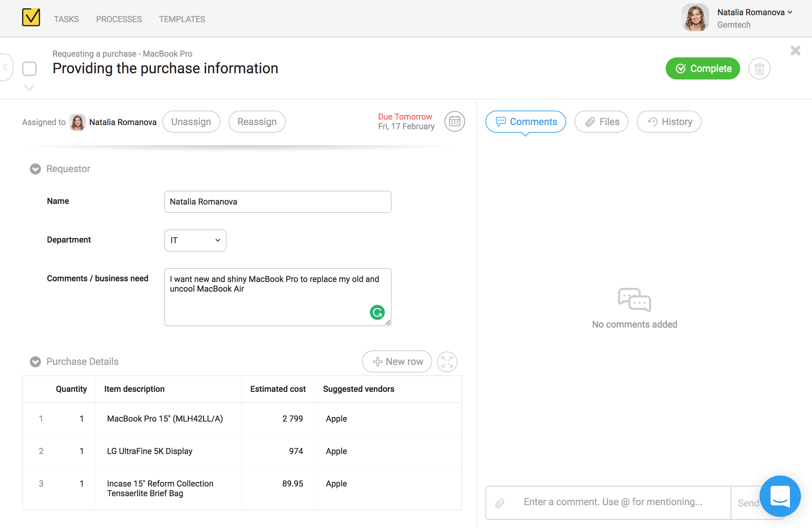This screenshot has width=812, height=528.
Task: Close the task panel with X
Action: coord(795,51)
